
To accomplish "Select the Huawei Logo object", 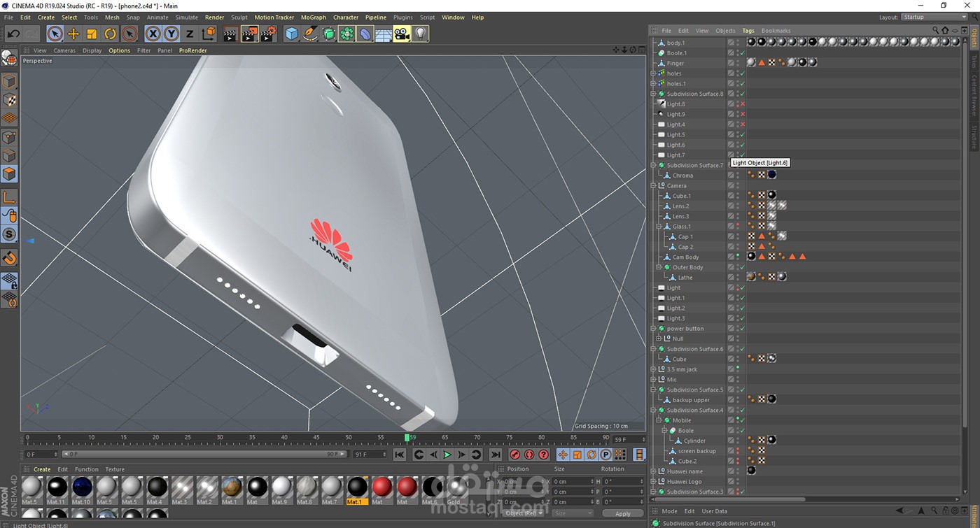I will (684, 482).
